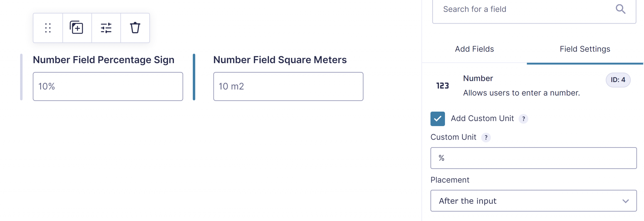Open field options via the sliders toolbar icon
This screenshot has width=644, height=221.
click(106, 28)
